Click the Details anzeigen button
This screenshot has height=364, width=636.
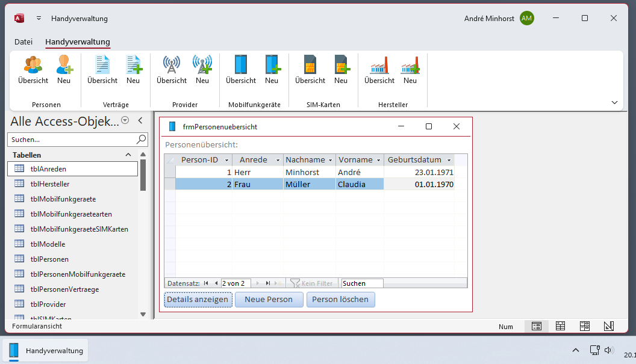pyautogui.click(x=198, y=300)
